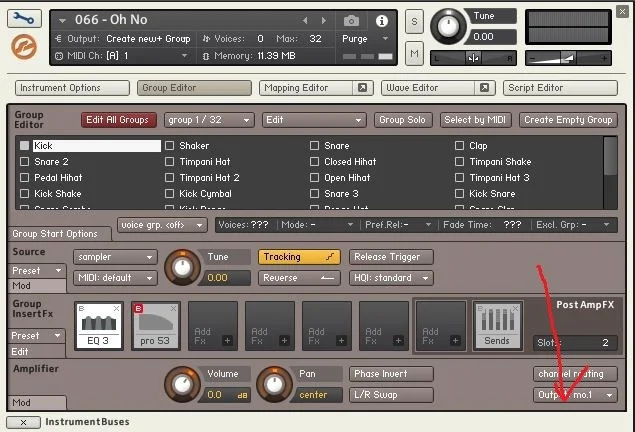Toggle Edit All Groups button
Image resolution: width=635 pixels, height=432 pixels.
click(x=119, y=120)
